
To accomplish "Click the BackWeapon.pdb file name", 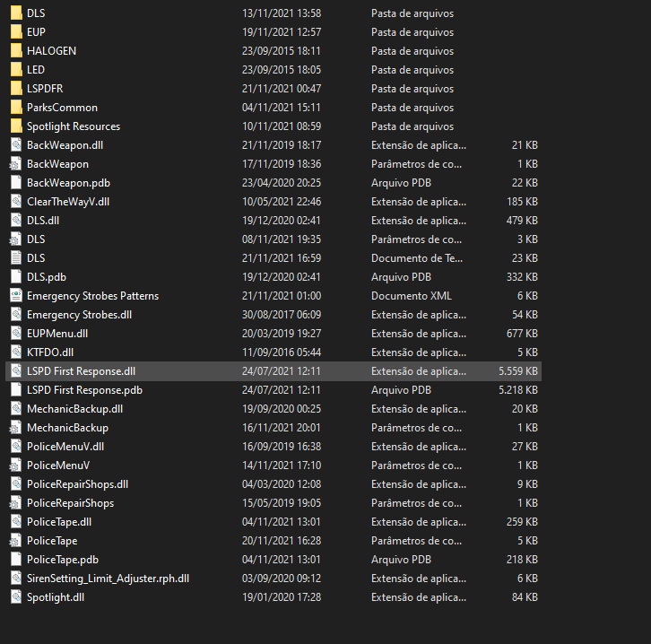I will 68,183.
